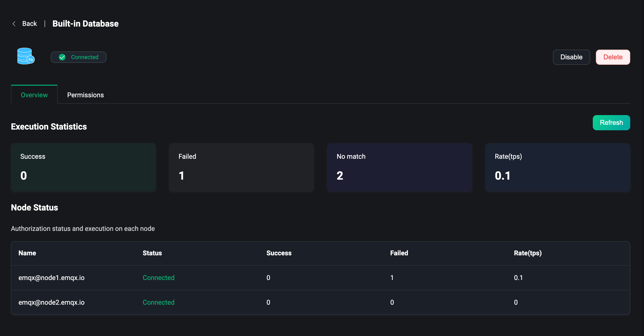Click the back arrow chevron icon

[14, 24]
